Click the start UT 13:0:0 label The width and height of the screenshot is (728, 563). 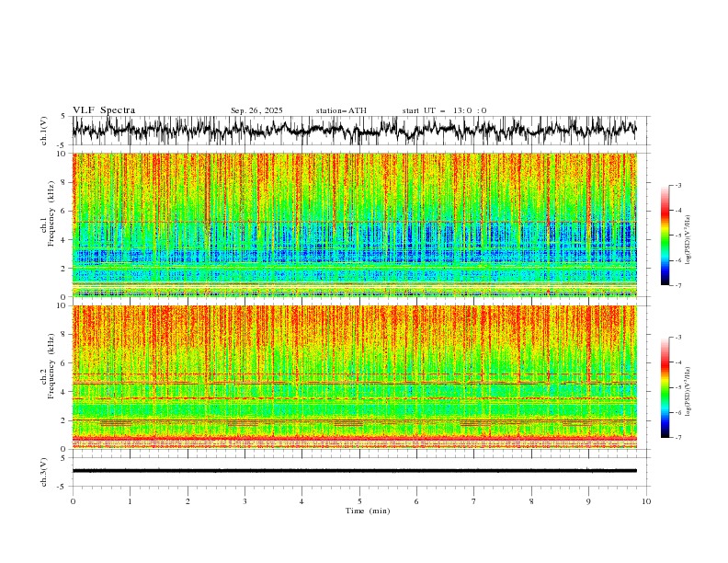tap(444, 110)
